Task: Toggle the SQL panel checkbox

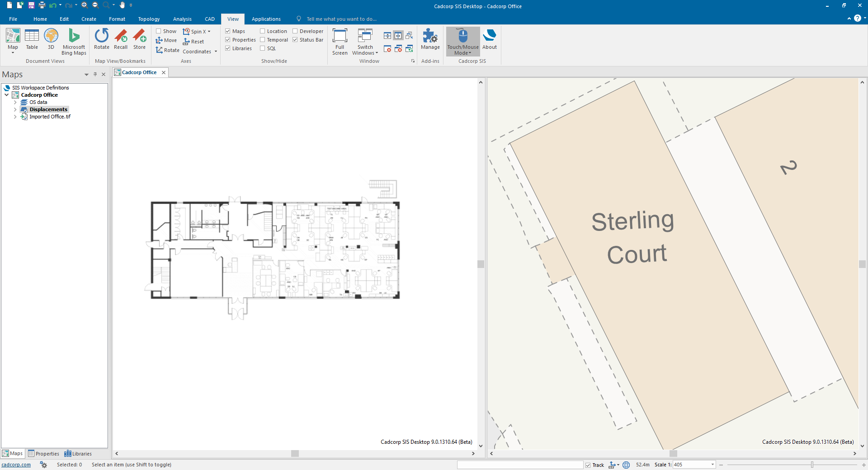Action: pyautogui.click(x=263, y=48)
